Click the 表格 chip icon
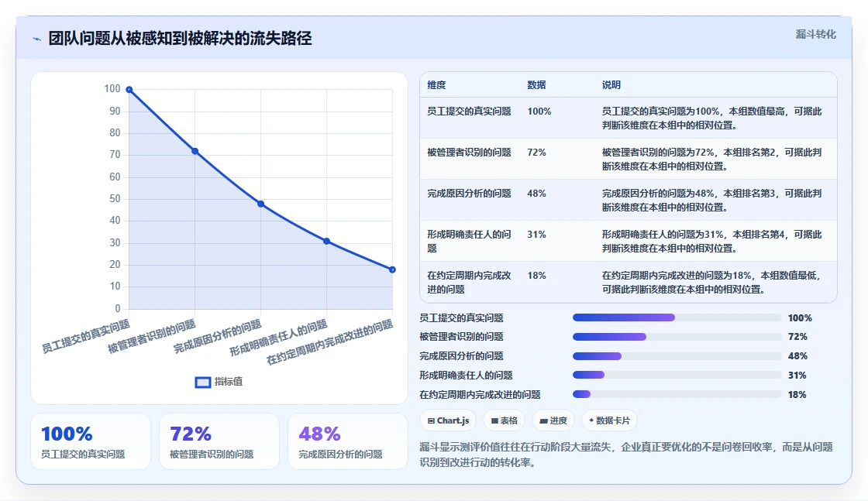 tap(494, 420)
